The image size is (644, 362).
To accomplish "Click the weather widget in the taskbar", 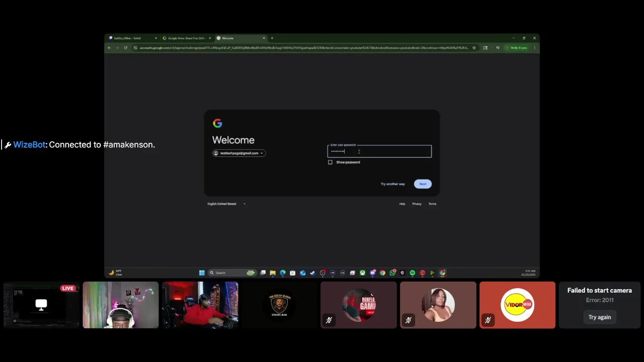I will point(115,273).
